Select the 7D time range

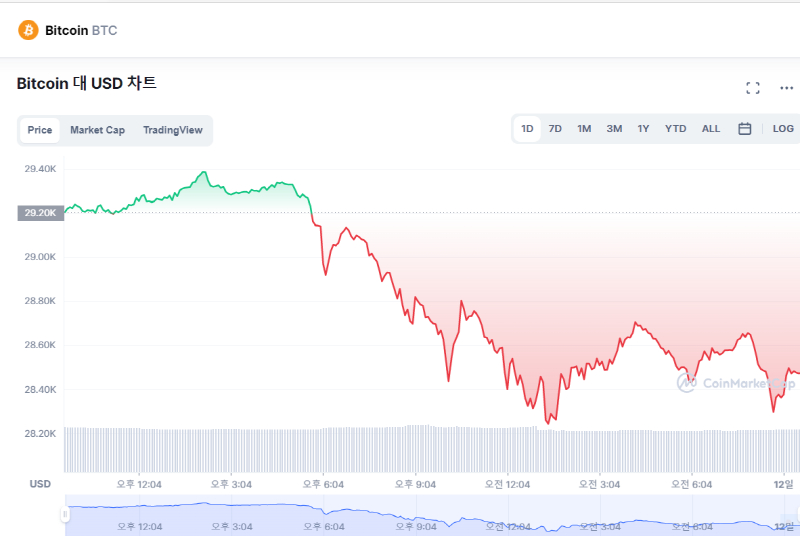[555, 129]
